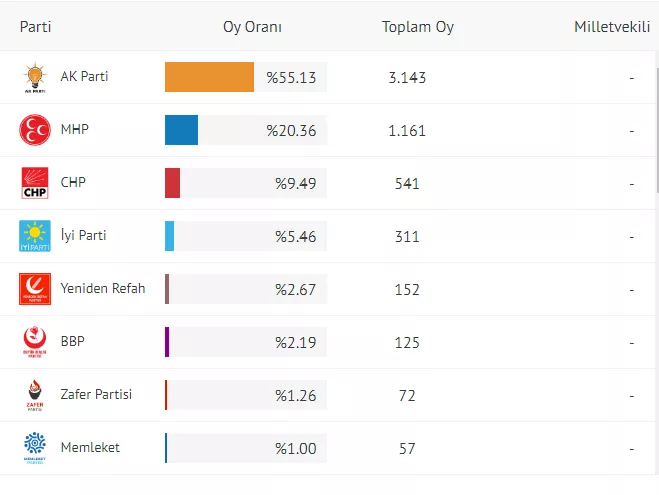This screenshot has width=659, height=495.
Task: Click the Zafer Partisi logo
Action: (x=35, y=395)
